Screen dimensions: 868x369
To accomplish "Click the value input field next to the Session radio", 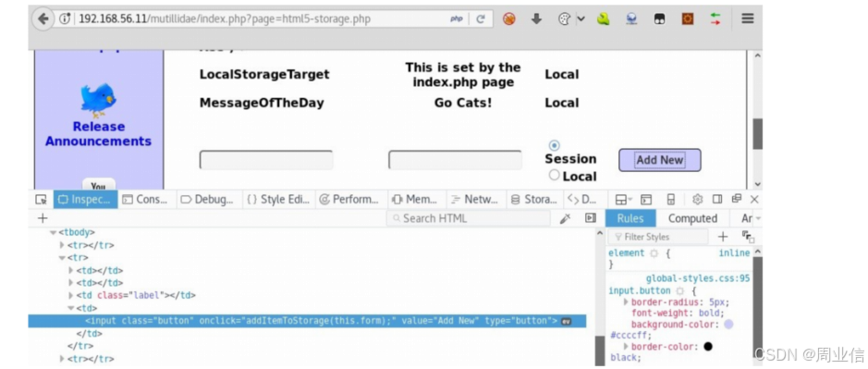I will pos(455,160).
